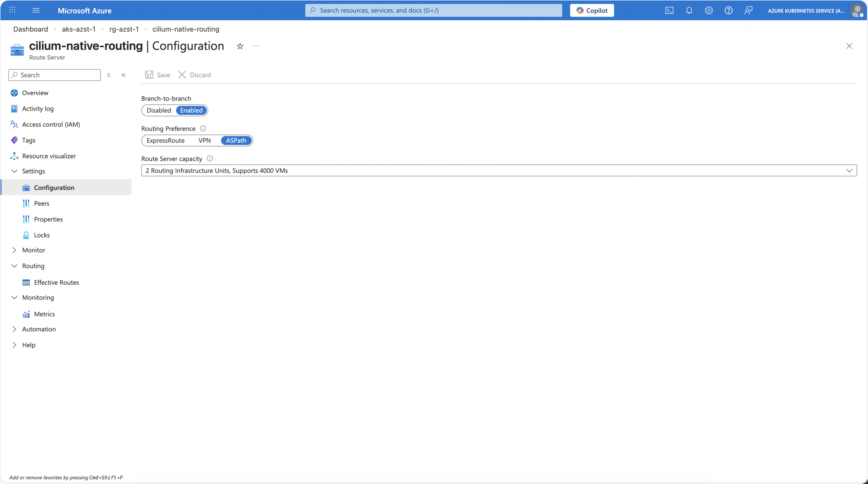
Task: Open the notifications bell
Action: 689,11
